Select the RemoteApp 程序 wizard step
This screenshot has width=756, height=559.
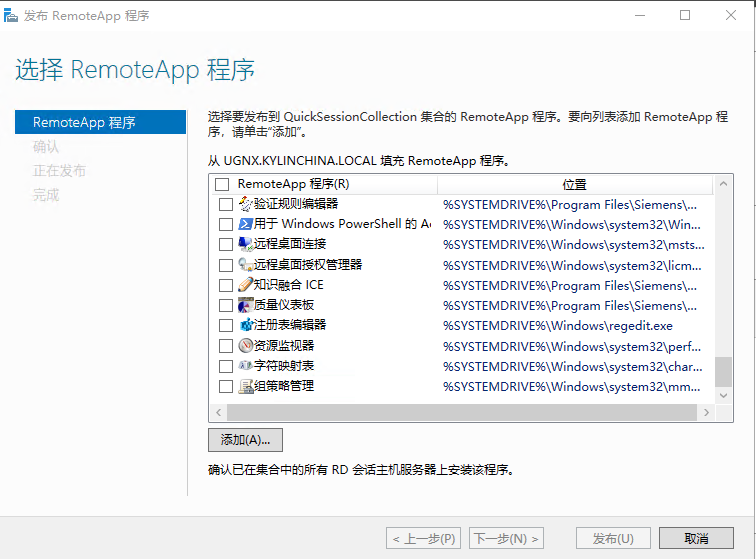click(x=100, y=122)
